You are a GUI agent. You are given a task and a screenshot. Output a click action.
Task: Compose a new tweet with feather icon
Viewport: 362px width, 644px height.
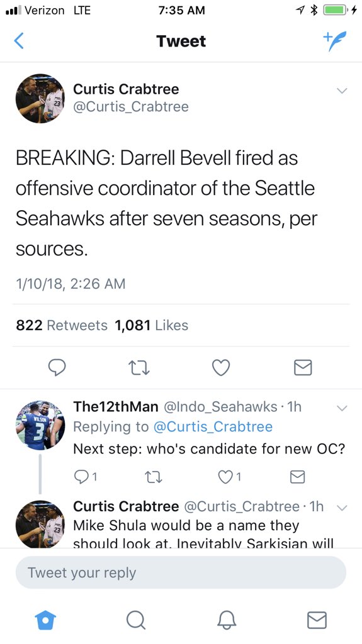(x=334, y=41)
